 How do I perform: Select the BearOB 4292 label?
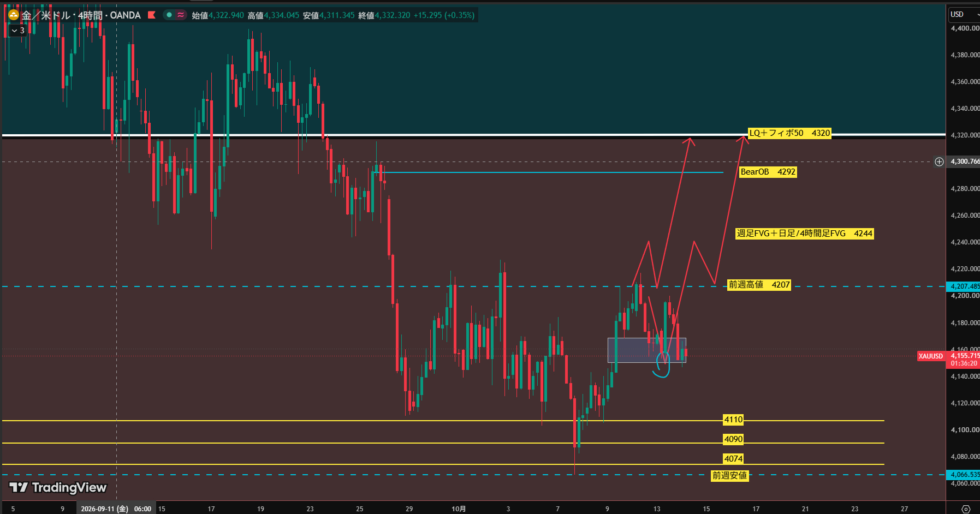tap(768, 172)
